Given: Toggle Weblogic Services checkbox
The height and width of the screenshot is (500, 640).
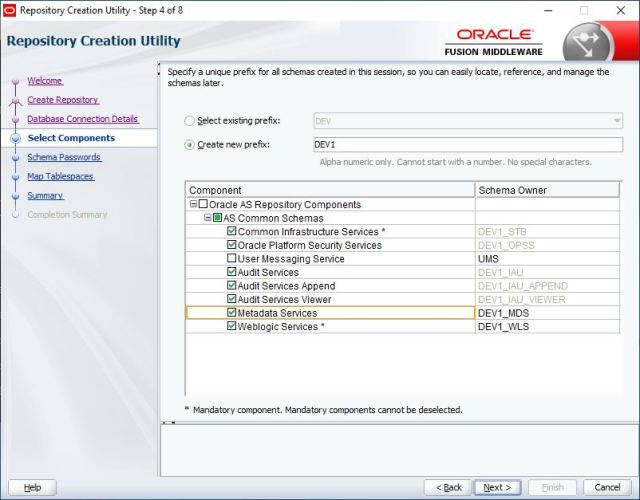Looking at the screenshot, I should point(231,326).
